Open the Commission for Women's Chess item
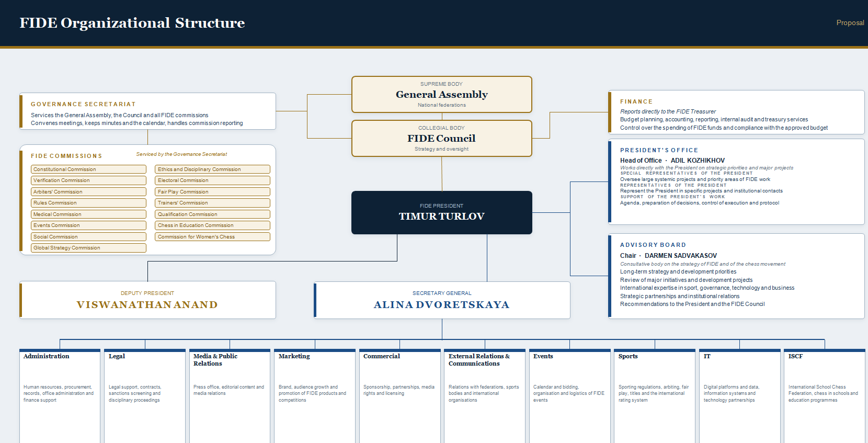Viewport: 868px width, 443px height. tap(212, 237)
